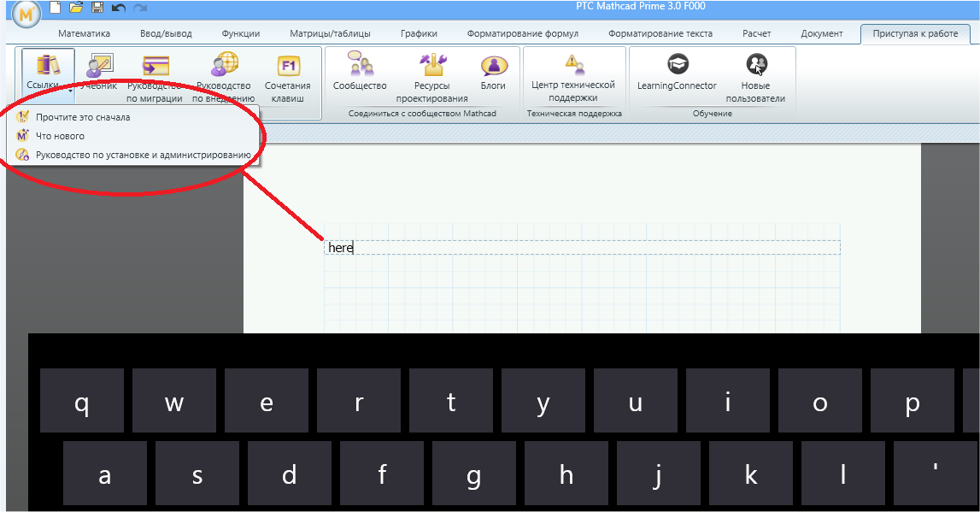Save worksheet with the floppy disk icon
Image resolution: width=980 pixels, height=512 pixels.
click(97, 8)
